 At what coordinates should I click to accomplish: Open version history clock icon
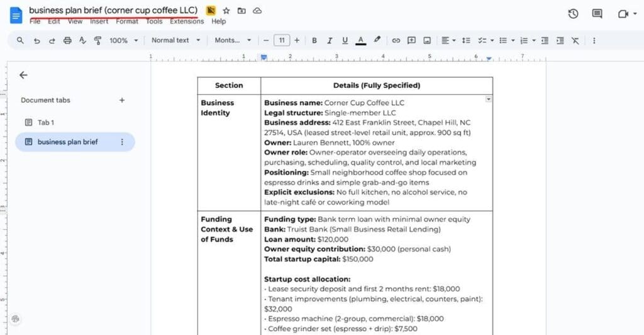coord(573,14)
